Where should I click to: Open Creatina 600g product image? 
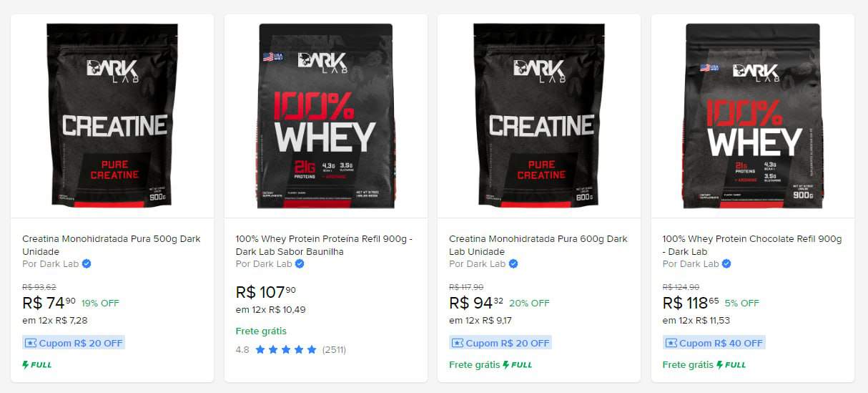click(539, 116)
